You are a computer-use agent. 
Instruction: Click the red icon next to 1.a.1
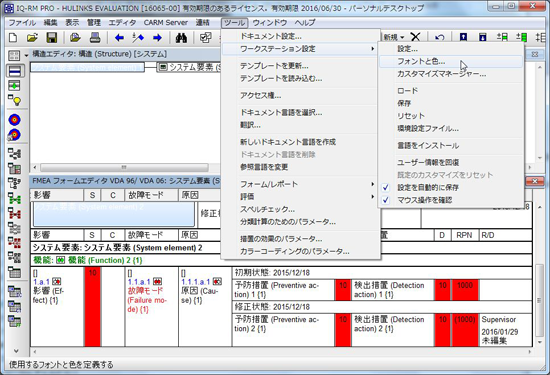click(x=56, y=282)
